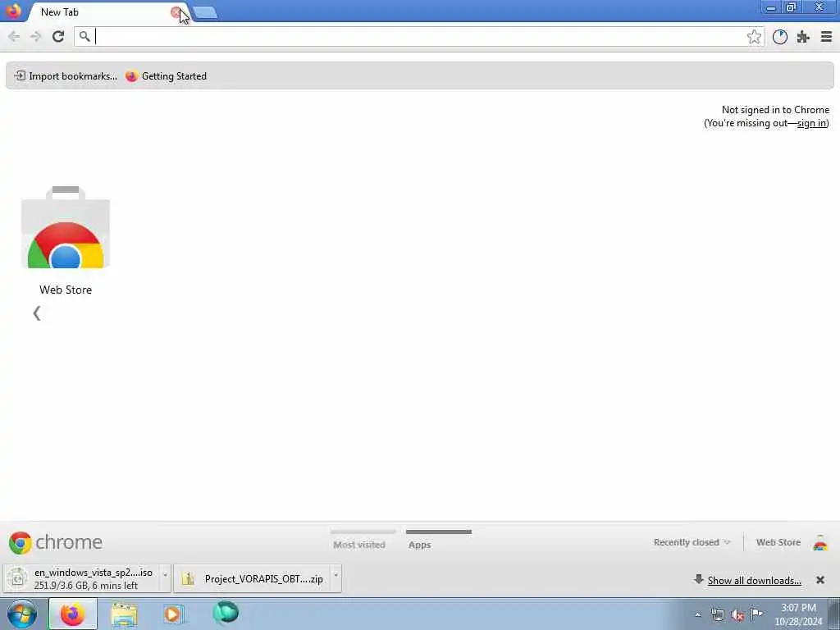Click the network tray icon

[x=717, y=615]
